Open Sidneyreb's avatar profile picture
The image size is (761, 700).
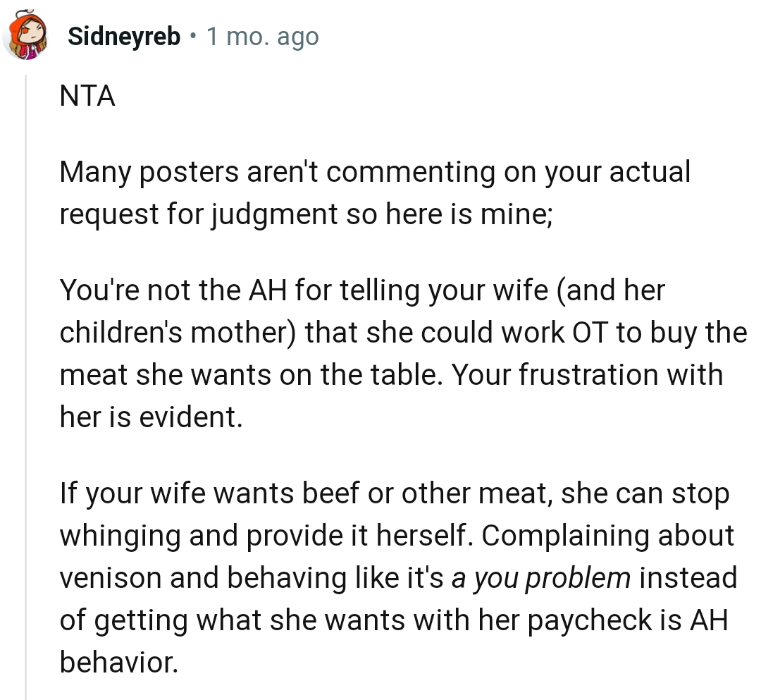coord(25,37)
